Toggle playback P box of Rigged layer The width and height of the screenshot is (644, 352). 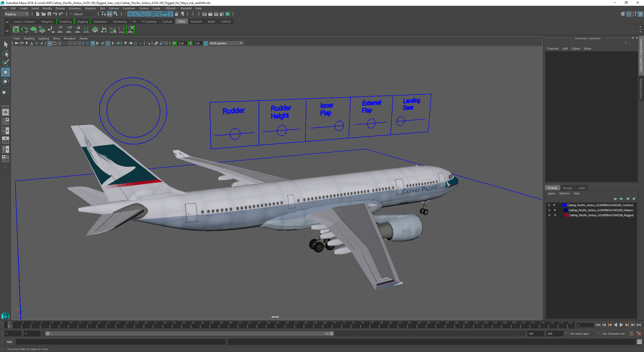point(555,215)
